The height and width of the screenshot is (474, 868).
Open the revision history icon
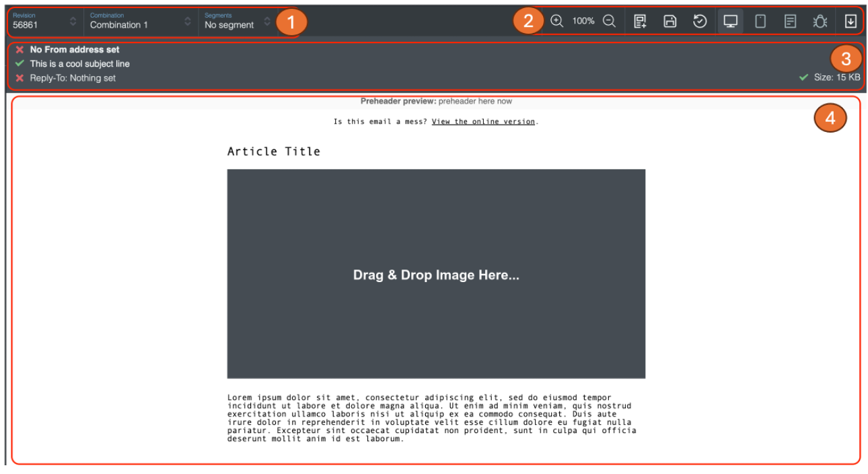(x=700, y=21)
